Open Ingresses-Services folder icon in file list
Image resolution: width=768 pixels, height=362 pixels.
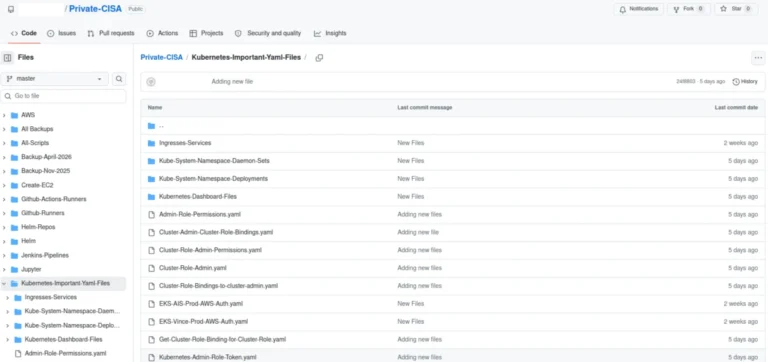151,143
